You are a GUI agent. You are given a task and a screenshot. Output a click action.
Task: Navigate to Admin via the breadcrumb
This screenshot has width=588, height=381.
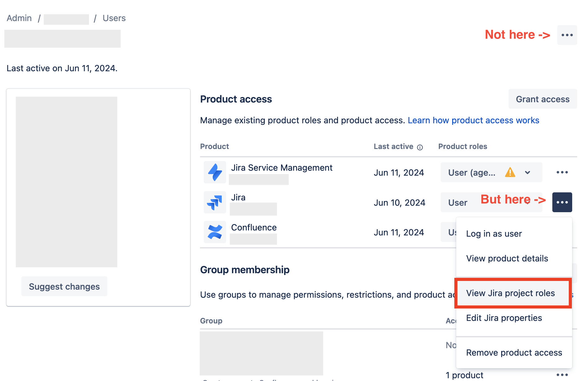(19, 18)
